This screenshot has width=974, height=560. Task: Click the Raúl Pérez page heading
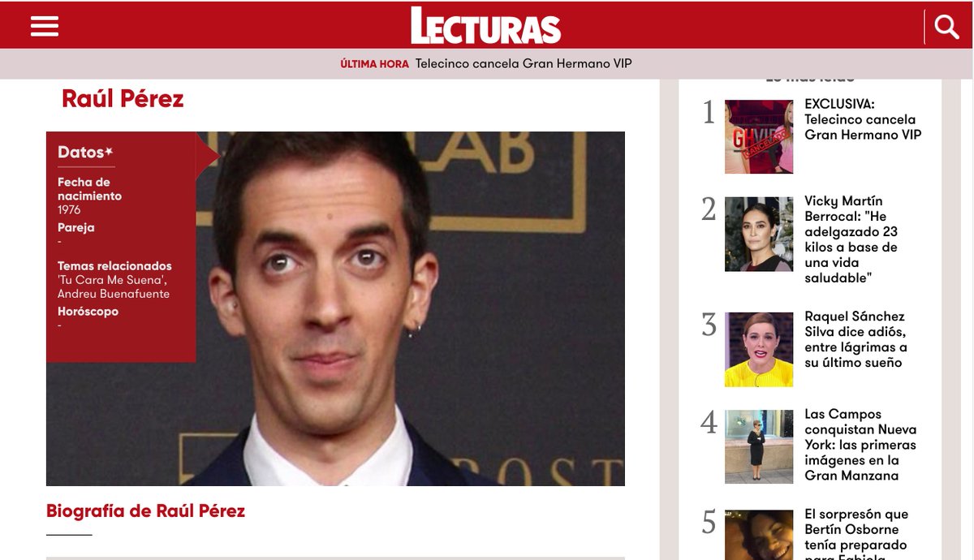pos(123,98)
